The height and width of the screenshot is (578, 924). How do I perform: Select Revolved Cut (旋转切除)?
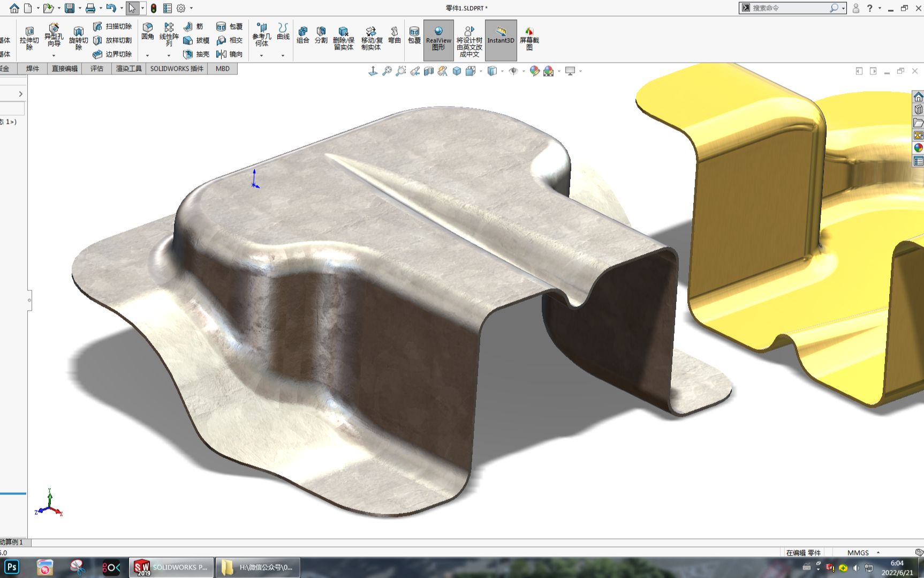coord(78,39)
